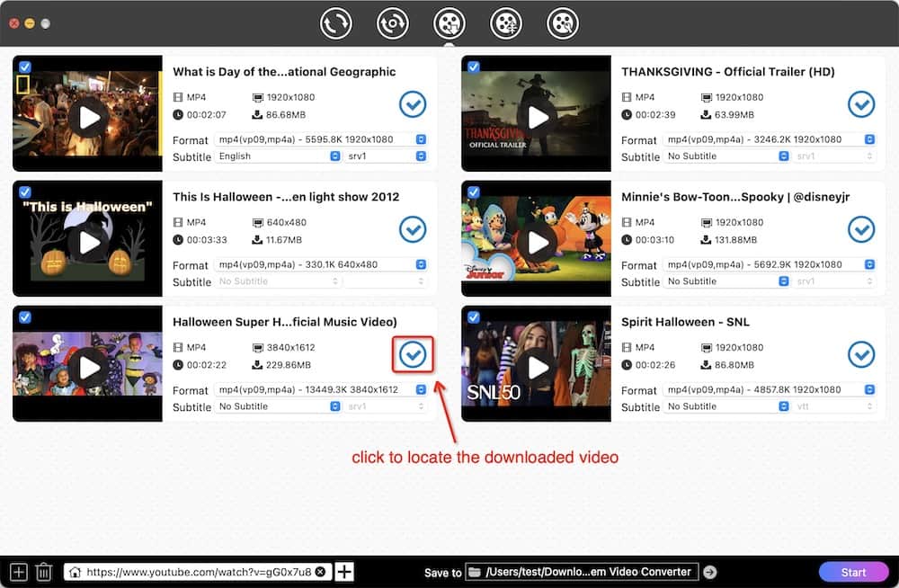Image resolution: width=899 pixels, height=588 pixels.
Task: Open Format dropdown for This Is Halloween video
Action: click(321, 264)
